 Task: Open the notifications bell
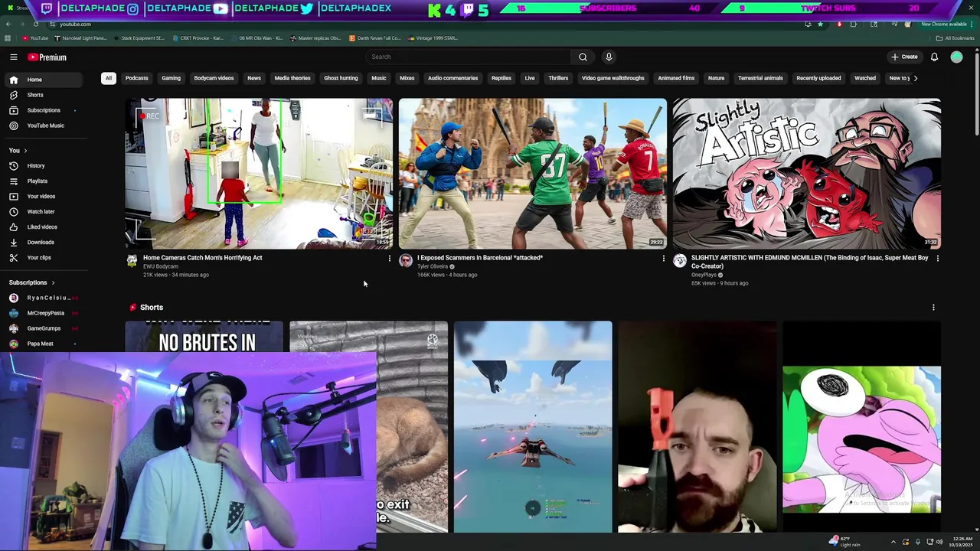coord(934,57)
